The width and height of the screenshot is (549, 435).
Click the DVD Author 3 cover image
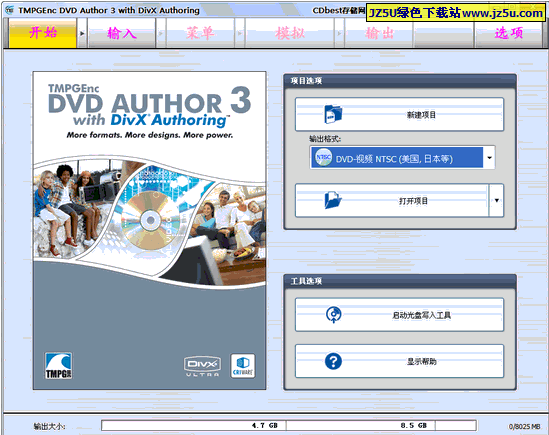point(150,230)
